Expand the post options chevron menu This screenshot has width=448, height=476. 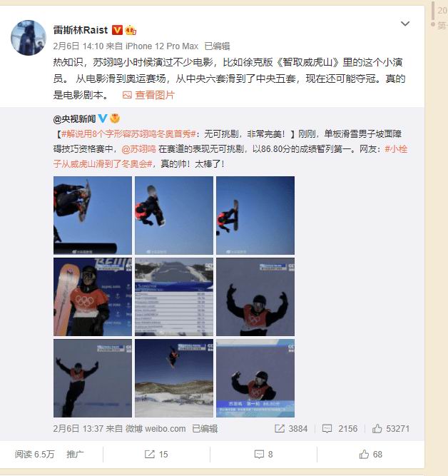[405, 24]
